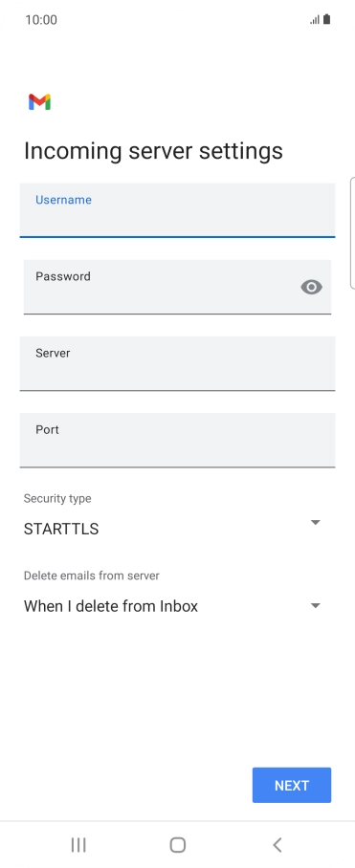
Task: Show password with the eye icon
Action: 311,287
